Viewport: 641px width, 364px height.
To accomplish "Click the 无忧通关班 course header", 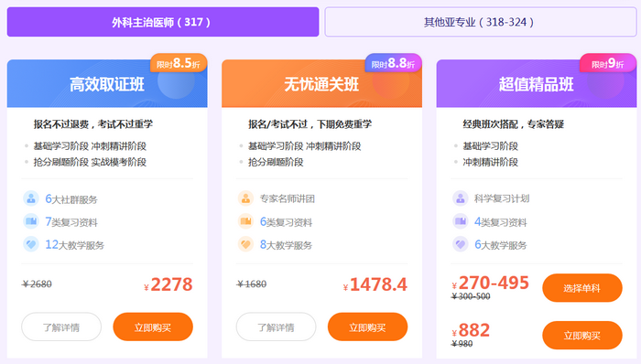I will (321, 84).
